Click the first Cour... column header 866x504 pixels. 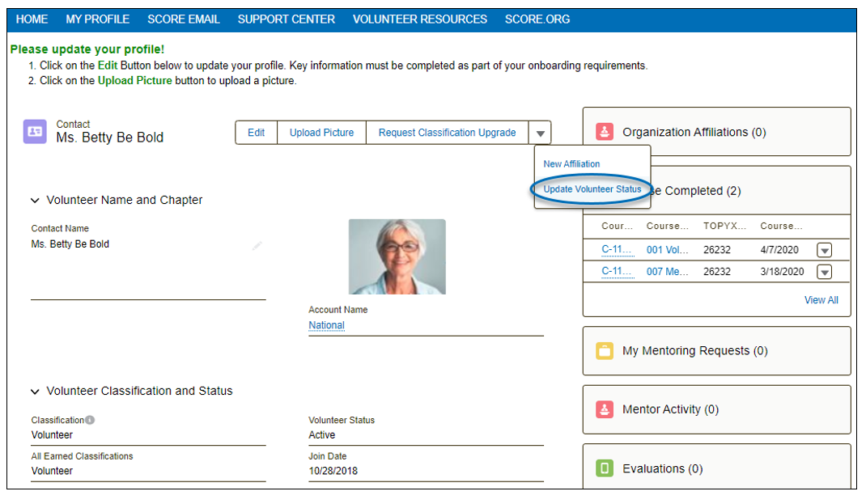click(x=617, y=227)
